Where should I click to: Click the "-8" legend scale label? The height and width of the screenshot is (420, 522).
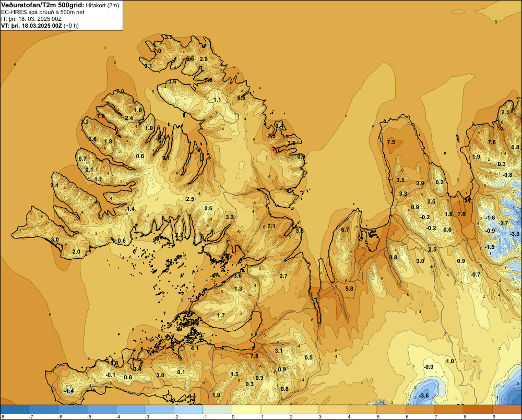pos(2,417)
